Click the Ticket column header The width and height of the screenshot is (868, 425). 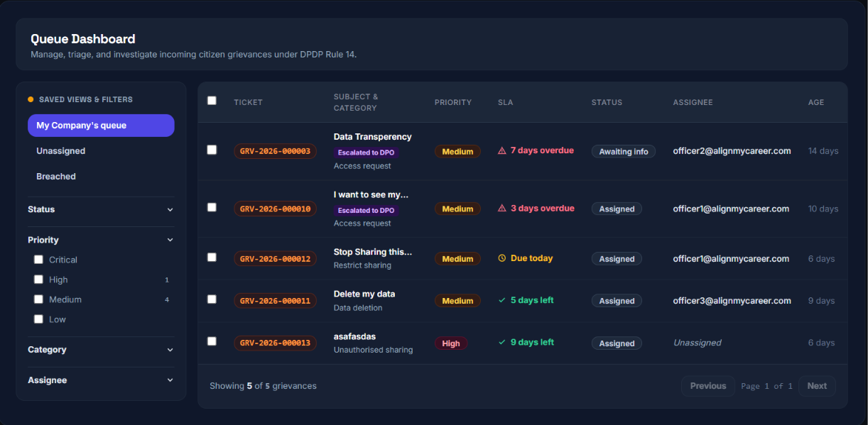(248, 102)
